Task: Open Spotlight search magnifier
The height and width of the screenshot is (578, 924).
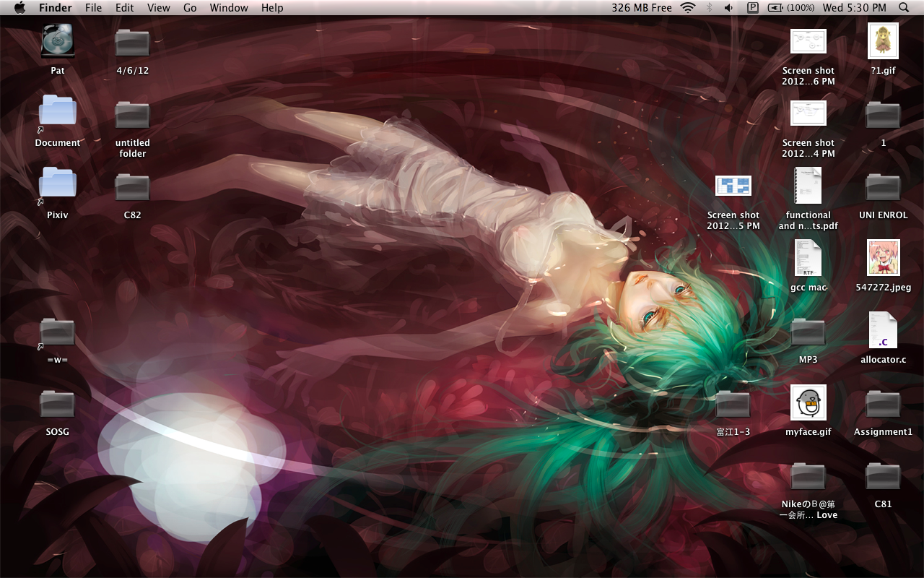Action: point(904,8)
